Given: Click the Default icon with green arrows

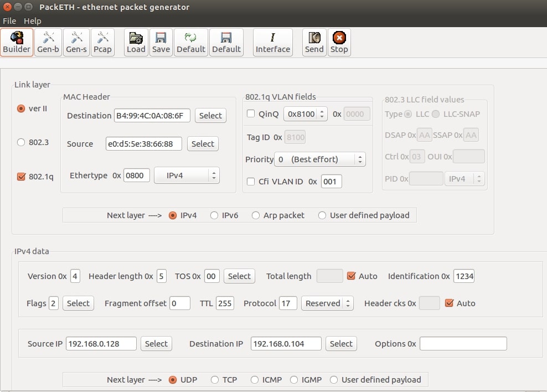Looking at the screenshot, I should point(191,42).
